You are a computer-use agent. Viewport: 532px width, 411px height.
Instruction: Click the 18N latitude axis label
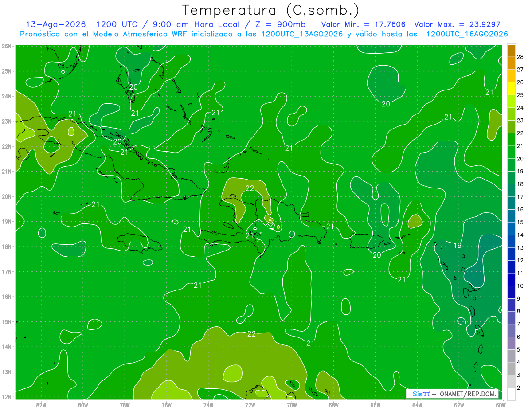(7, 247)
